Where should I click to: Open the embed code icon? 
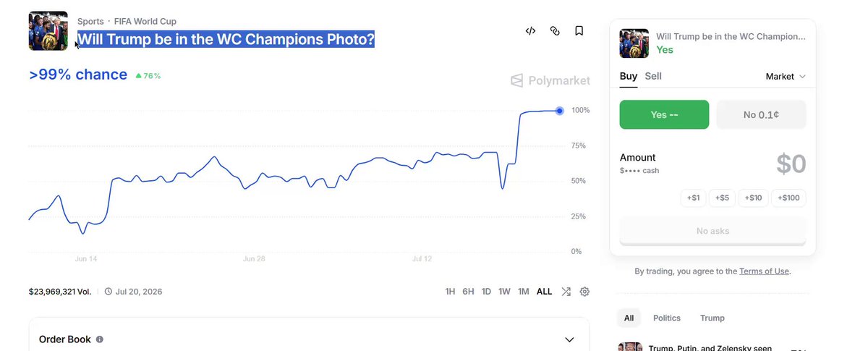(530, 31)
